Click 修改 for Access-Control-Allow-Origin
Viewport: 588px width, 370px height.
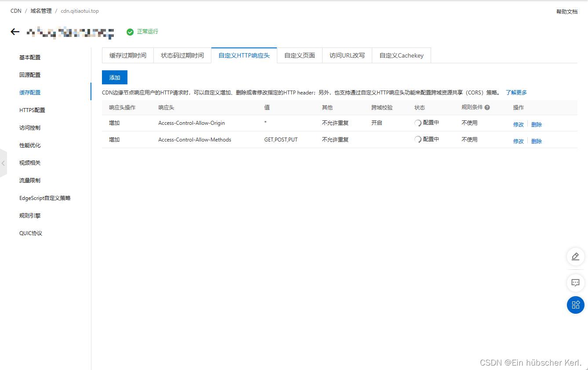point(519,124)
